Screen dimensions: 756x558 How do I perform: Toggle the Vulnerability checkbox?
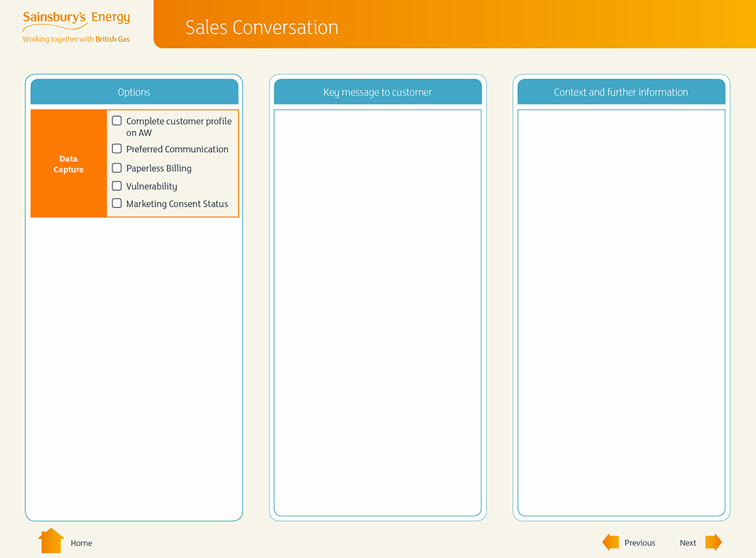point(117,186)
